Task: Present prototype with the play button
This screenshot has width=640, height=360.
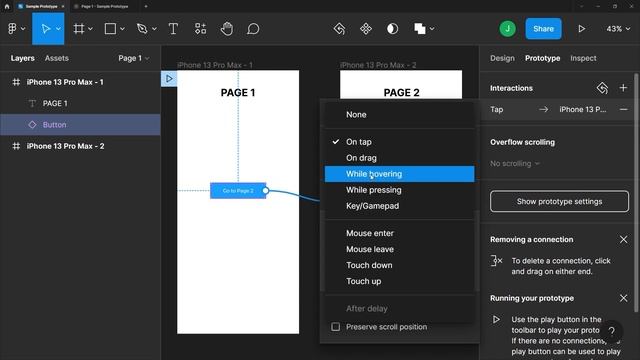Action: click(582, 29)
